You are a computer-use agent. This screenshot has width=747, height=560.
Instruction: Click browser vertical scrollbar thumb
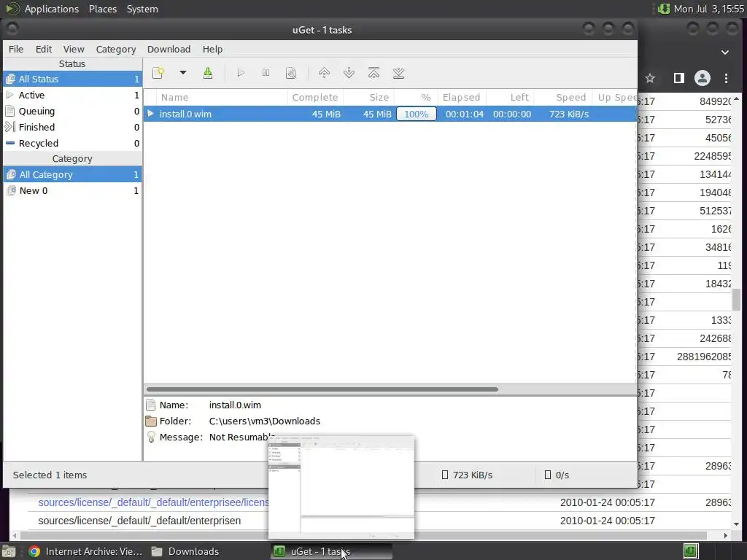737,300
